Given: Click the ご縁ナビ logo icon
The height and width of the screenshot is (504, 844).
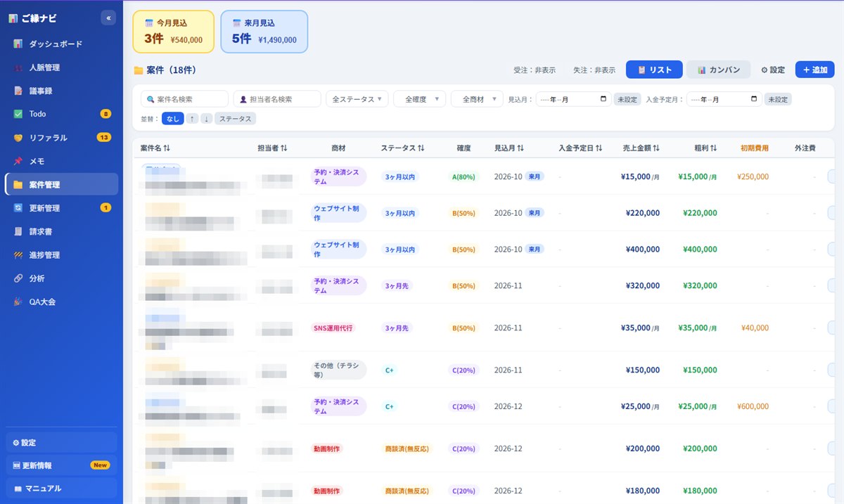Looking at the screenshot, I should pos(13,18).
